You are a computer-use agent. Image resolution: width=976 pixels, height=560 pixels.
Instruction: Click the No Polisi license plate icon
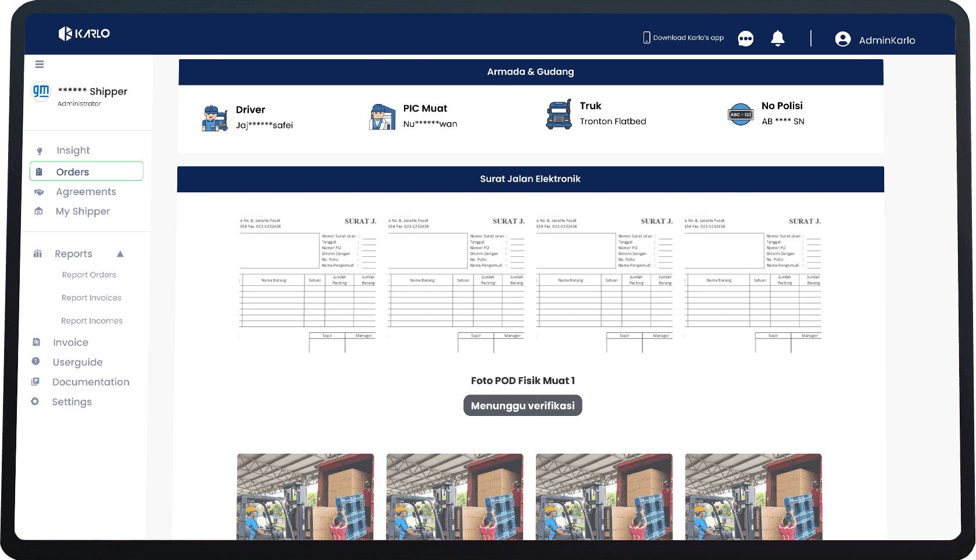pyautogui.click(x=741, y=114)
